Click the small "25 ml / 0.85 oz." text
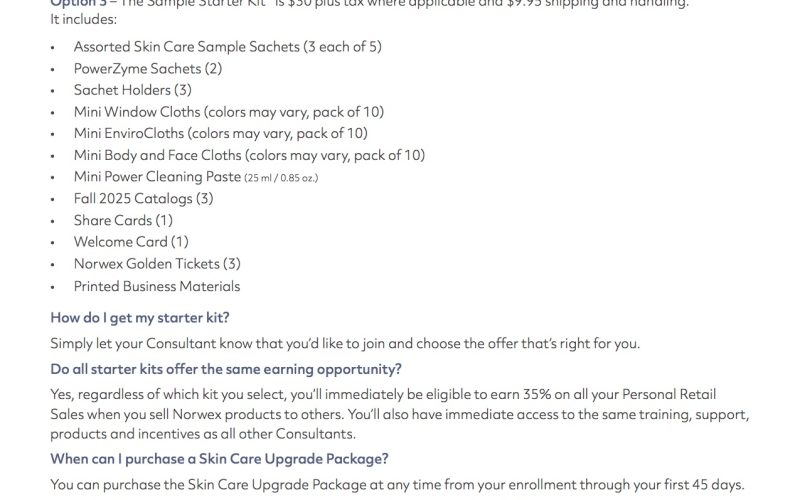 [x=281, y=178]
